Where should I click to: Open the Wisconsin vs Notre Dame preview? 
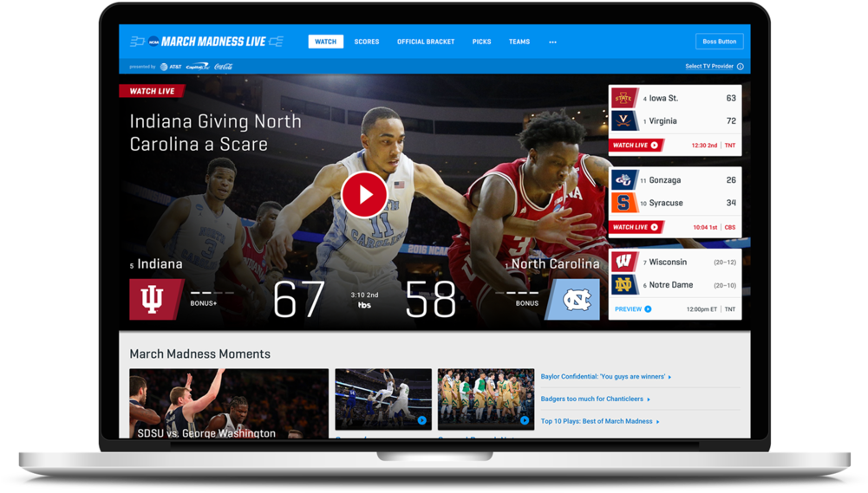[633, 309]
